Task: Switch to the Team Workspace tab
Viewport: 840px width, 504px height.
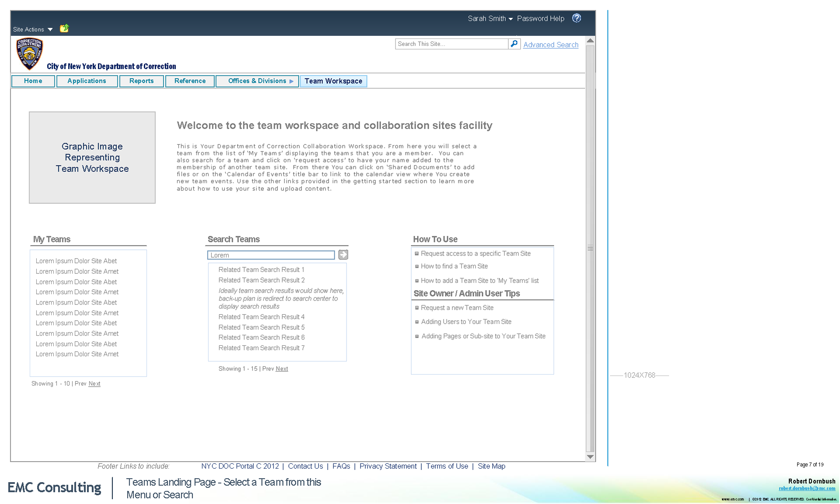Action: coord(333,81)
